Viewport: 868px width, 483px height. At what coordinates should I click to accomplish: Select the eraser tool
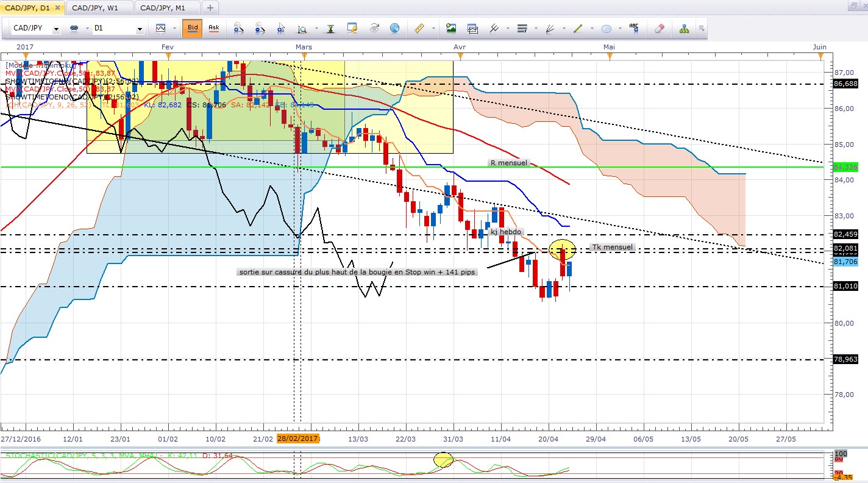coord(659,29)
